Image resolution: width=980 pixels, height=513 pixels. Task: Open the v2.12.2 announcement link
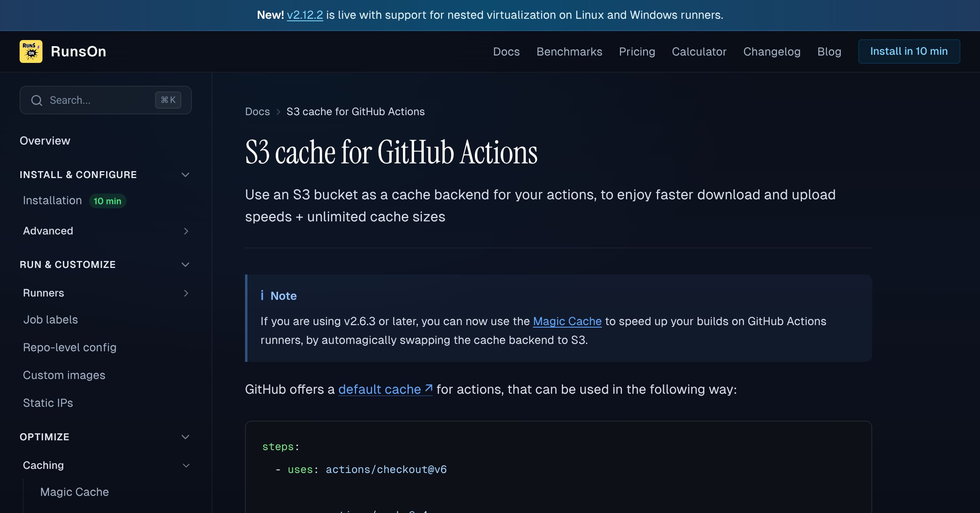305,15
